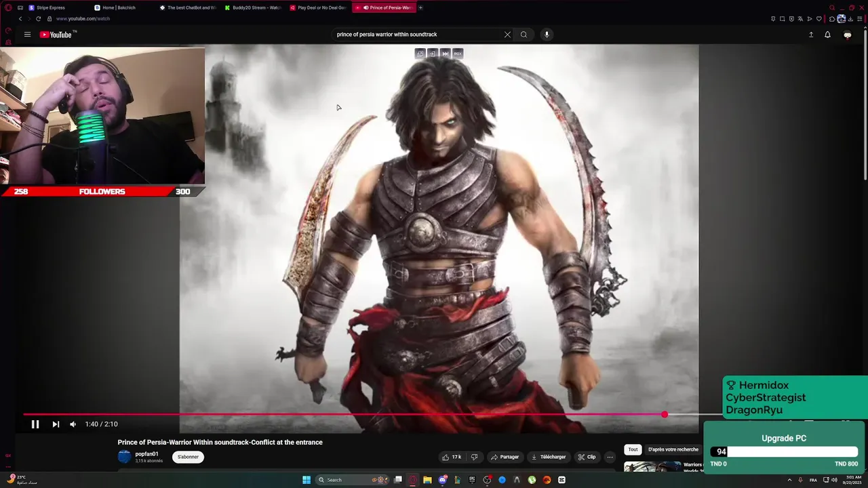Viewport: 868px width, 488px height.
Task: Open the taskbar clock showing 3:01 AM
Action: (x=853, y=480)
